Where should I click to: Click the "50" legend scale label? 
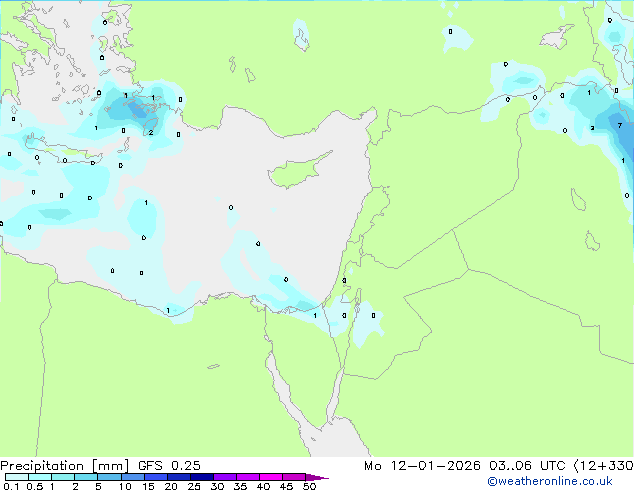(309, 486)
